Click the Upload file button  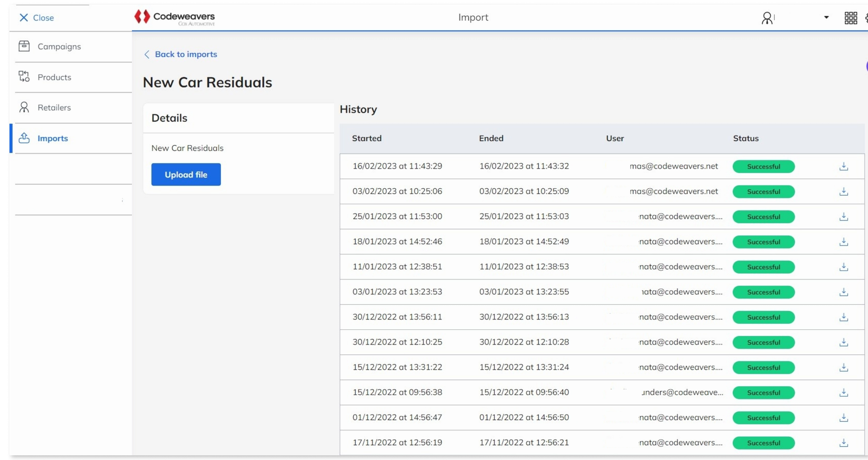click(186, 175)
